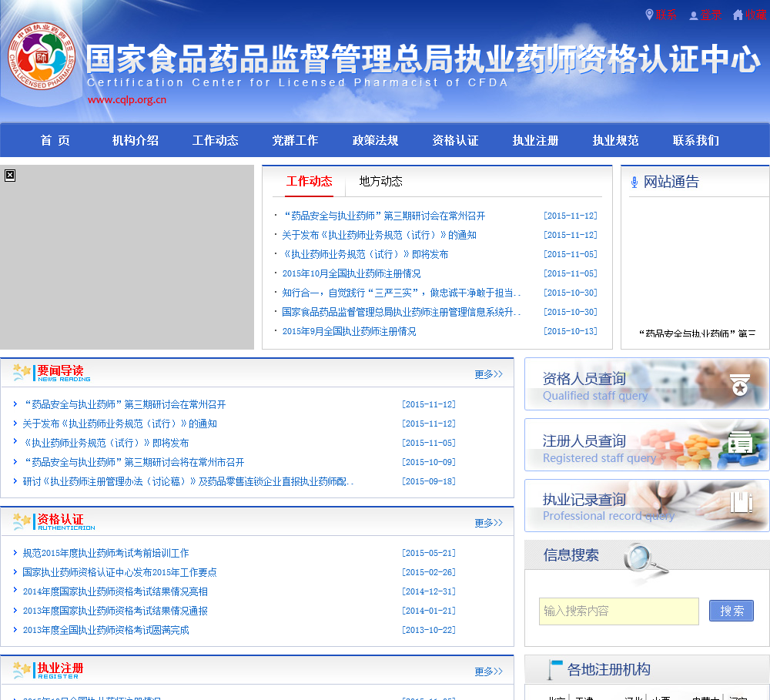This screenshot has height=700, width=770.
Task: Open 2014年度国家执业药师资格考试结果情况亮相
Action: coord(115,591)
